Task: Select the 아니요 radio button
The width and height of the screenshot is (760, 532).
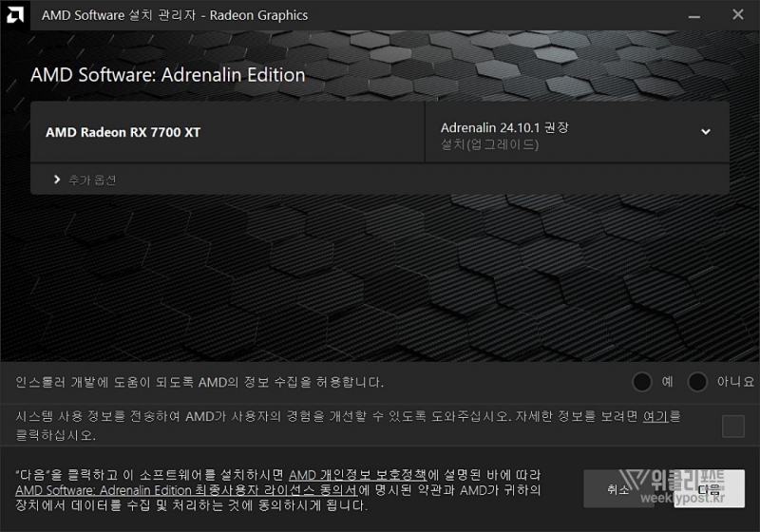Action: [x=697, y=382]
